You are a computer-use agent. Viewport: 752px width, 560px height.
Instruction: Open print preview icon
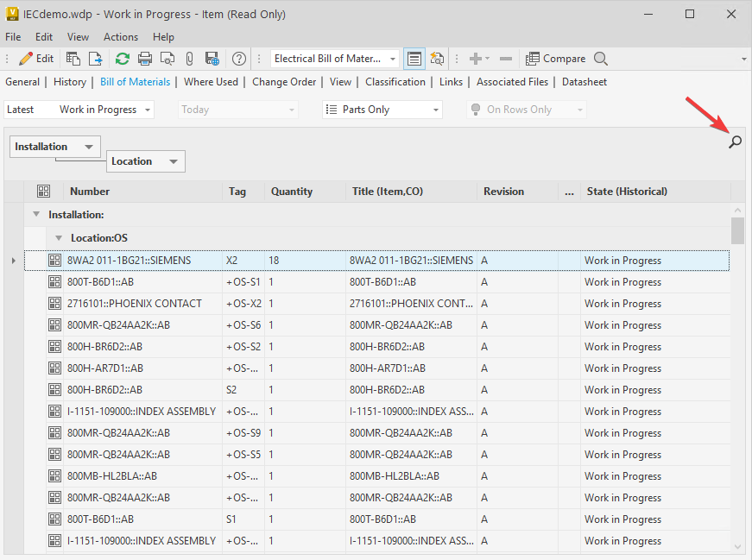point(167,59)
